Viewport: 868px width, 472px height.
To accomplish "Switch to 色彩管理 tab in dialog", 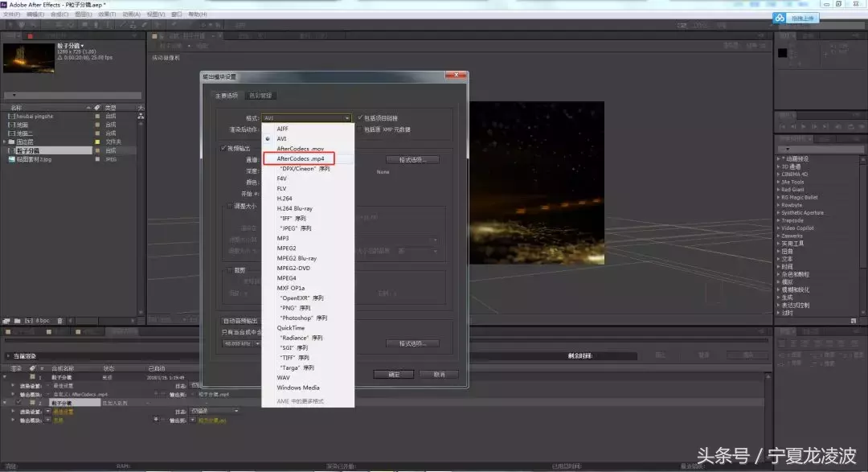I will tap(260, 96).
